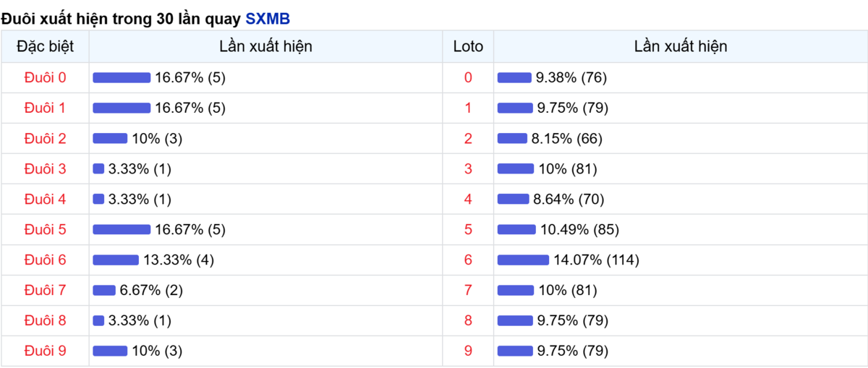Click the Đuôi 5 label
The height and width of the screenshot is (368, 868).
(x=45, y=229)
